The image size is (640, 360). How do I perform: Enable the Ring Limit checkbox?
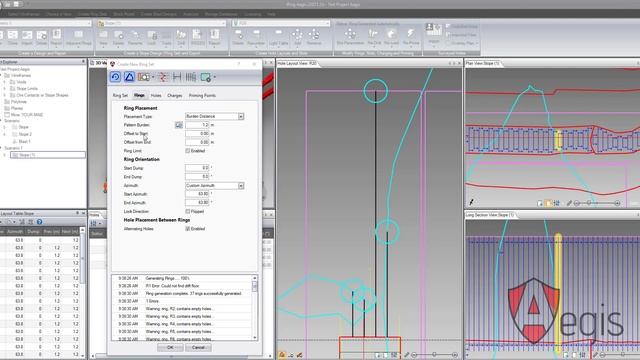click(188, 151)
